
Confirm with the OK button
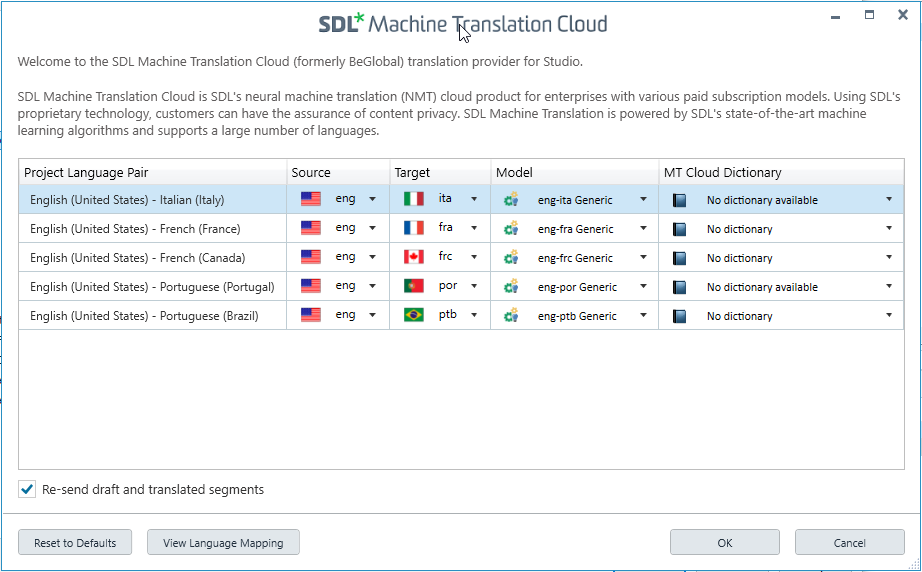725,543
